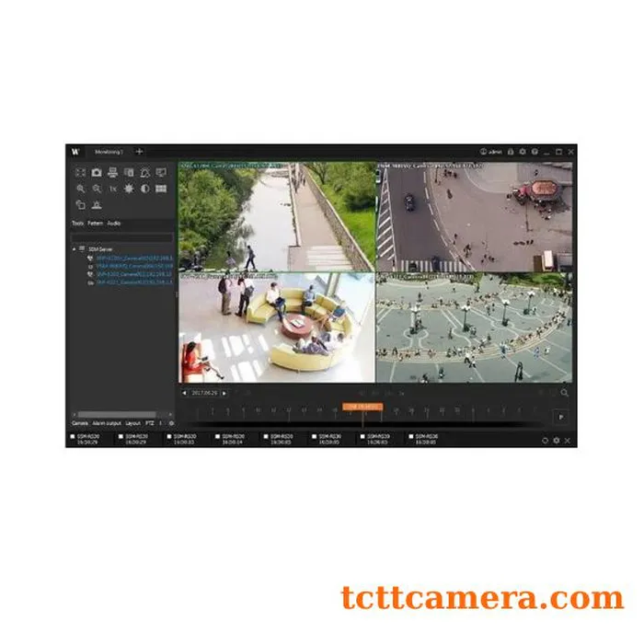This screenshot has width=644, height=644.
Task: Click the camera snapshot capture icon
Action: pos(96,172)
